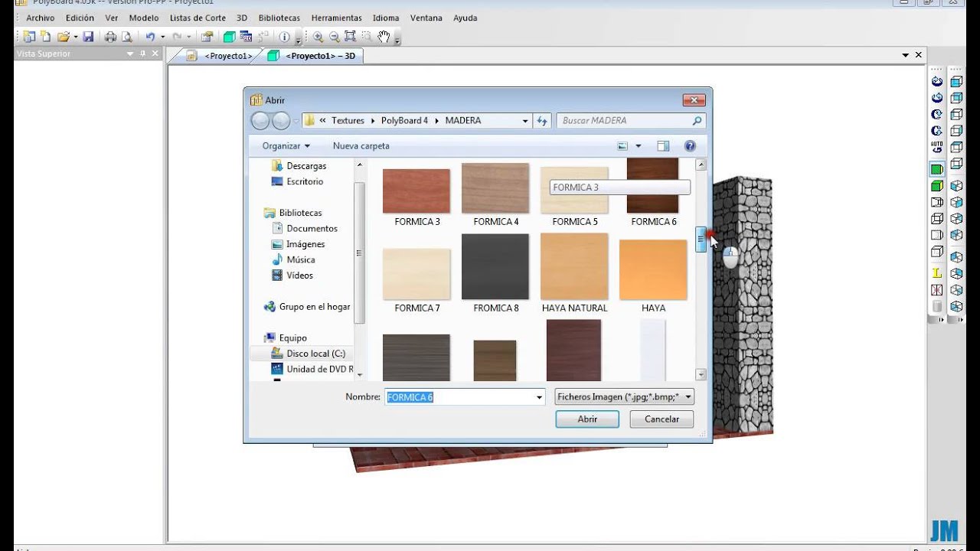Image resolution: width=980 pixels, height=551 pixels.
Task: Click the file list scrollbar thumb
Action: coord(701,240)
